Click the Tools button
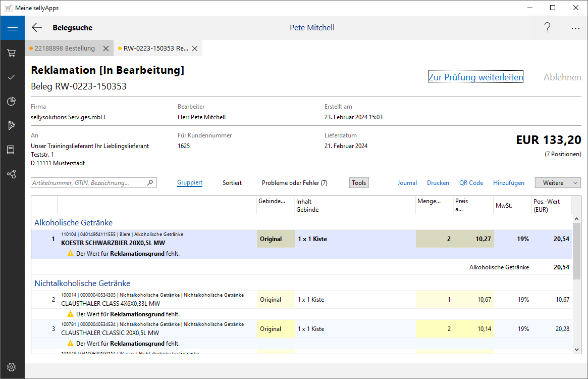 coord(359,183)
